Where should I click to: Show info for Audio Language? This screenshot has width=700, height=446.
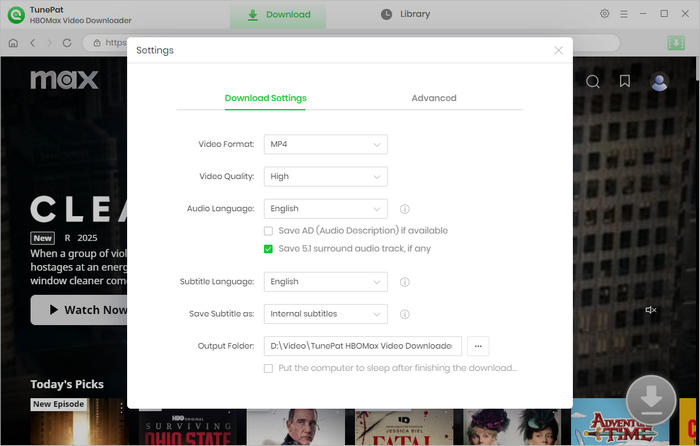[404, 209]
